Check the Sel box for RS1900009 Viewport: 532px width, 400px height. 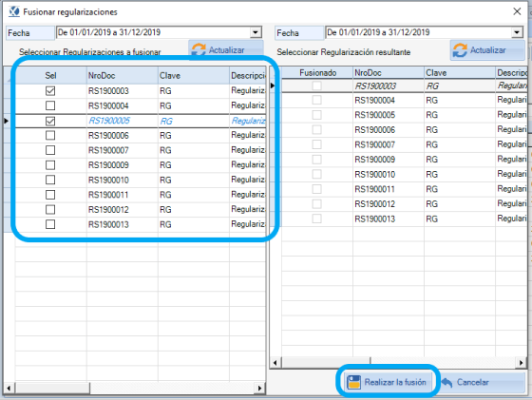(50, 165)
